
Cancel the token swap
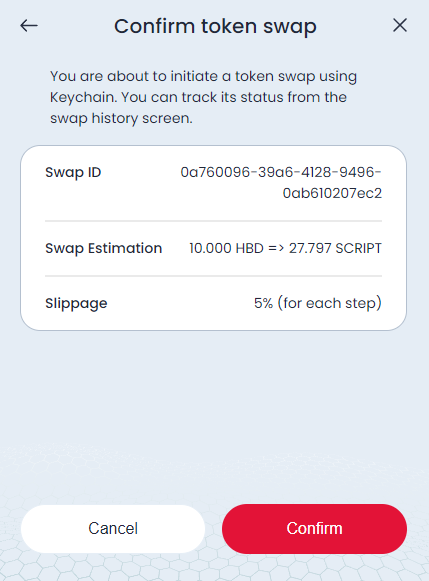click(113, 528)
